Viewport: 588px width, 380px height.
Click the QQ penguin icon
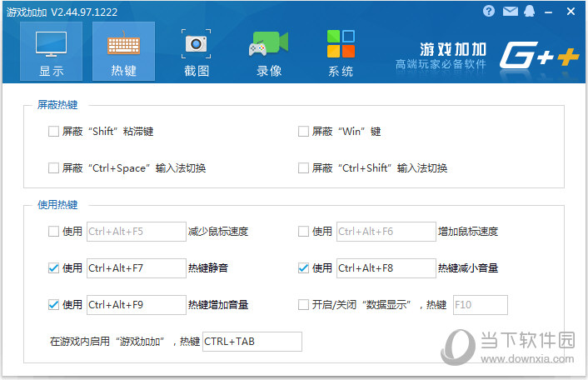529,12
